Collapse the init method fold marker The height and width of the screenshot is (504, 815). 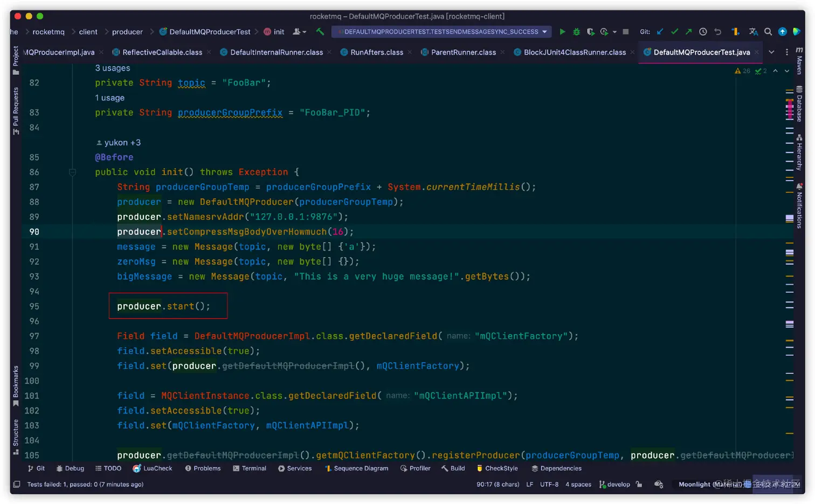(72, 172)
